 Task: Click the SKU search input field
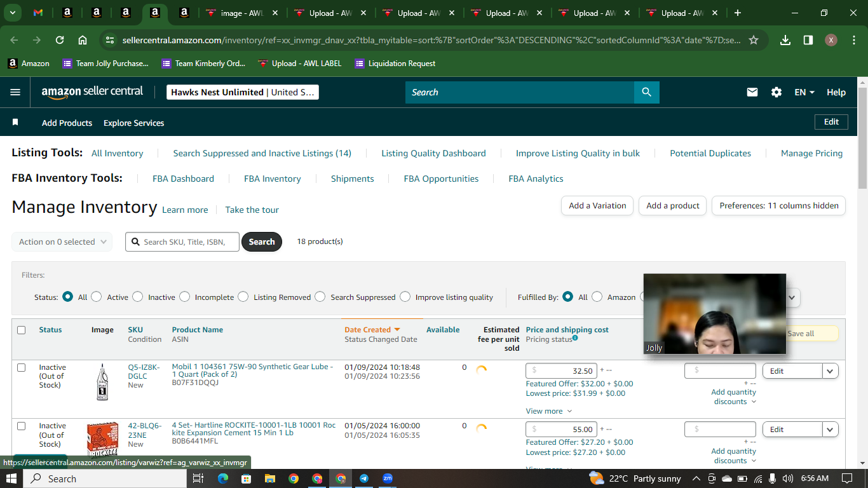(182, 241)
